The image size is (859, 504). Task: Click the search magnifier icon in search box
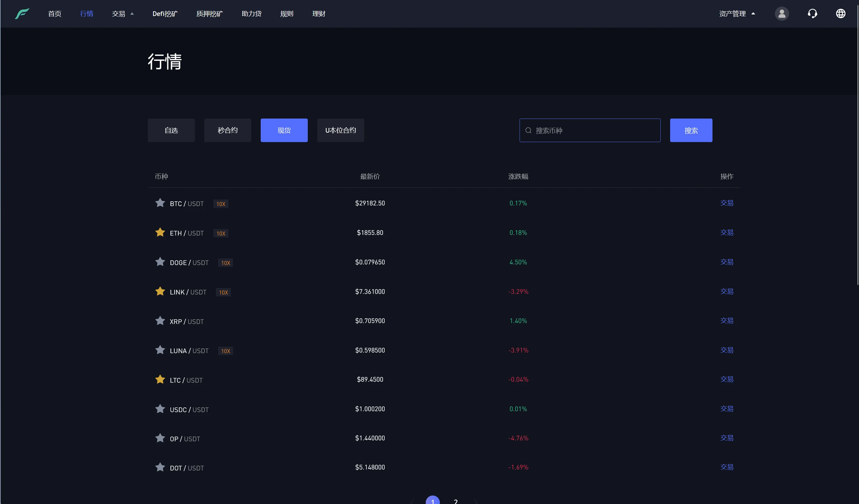(528, 130)
